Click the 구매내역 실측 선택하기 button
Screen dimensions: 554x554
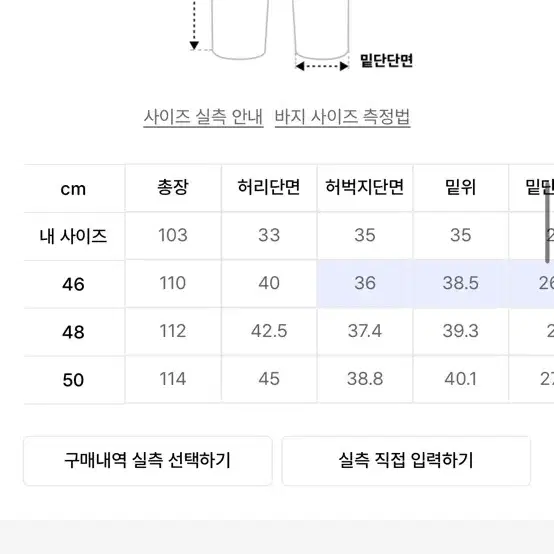pos(148,461)
